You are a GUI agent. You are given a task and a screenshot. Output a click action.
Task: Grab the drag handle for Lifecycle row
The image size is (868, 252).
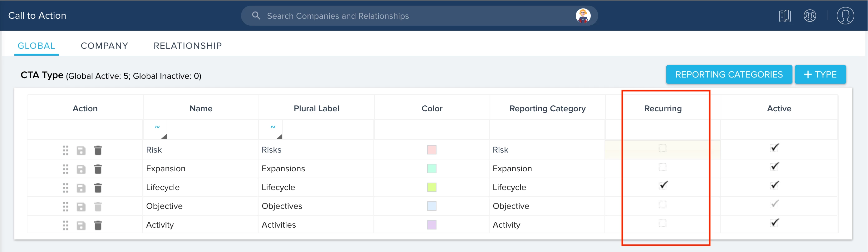coord(65,188)
